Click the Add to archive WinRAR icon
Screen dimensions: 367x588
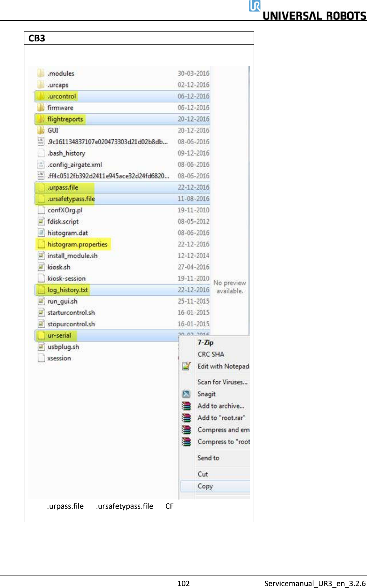pos(186,406)
